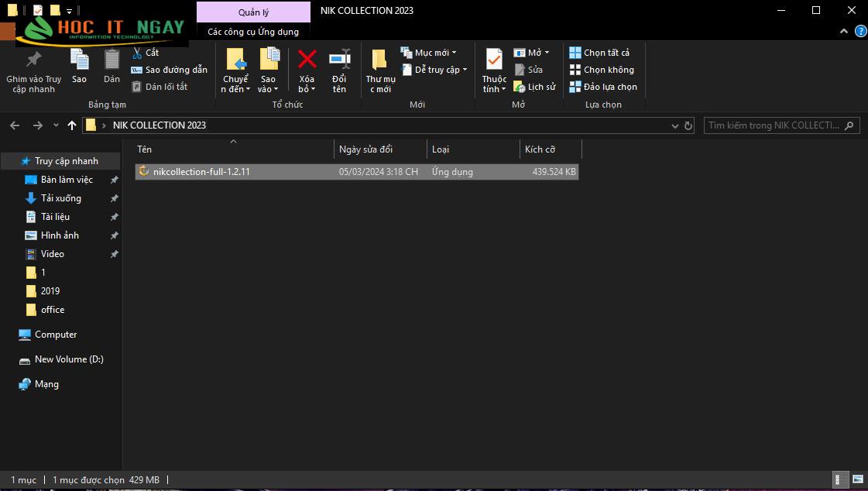Open Lịch sử (history) for the file
This screenshot has height=491, width=868.
pos(534,87)
